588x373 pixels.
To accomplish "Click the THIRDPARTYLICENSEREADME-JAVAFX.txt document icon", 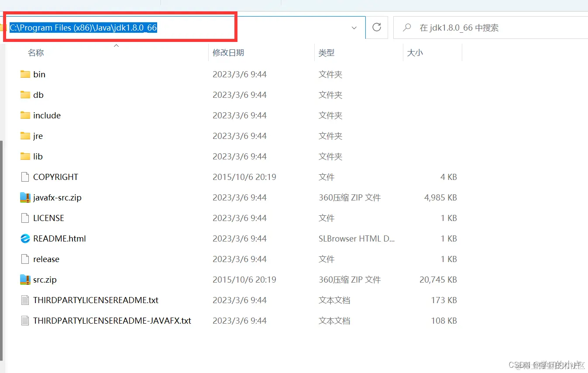I will point(25,321).
